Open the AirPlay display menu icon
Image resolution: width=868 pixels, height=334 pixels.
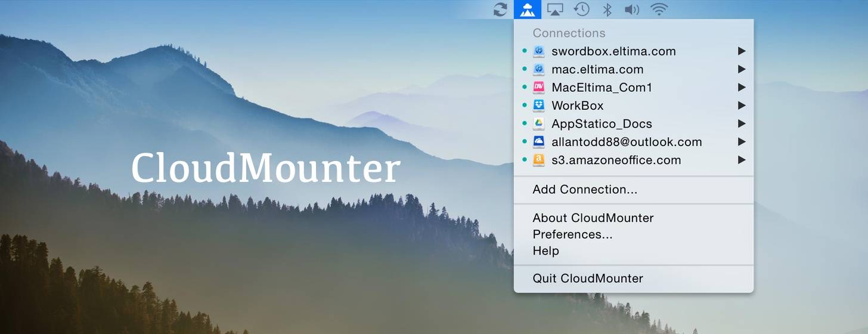[x=555, y=10]
